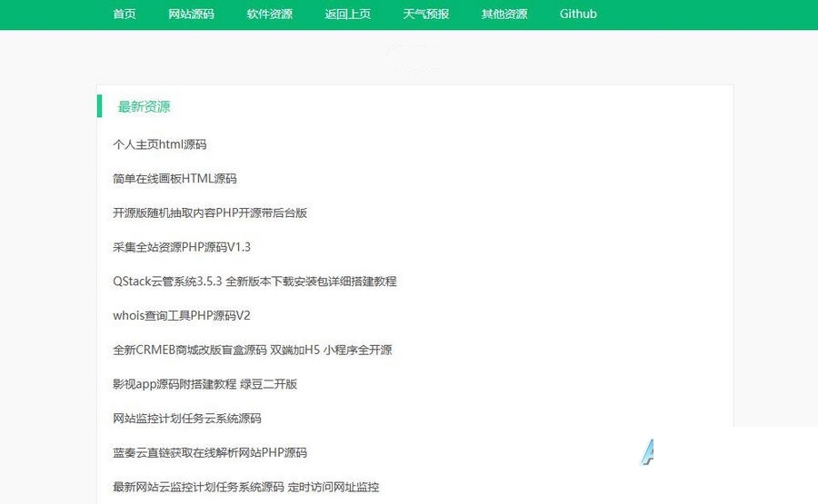Select 软件资源 in the green navbar
Viewport: 818px width, 504px height.
coord(269,14)
